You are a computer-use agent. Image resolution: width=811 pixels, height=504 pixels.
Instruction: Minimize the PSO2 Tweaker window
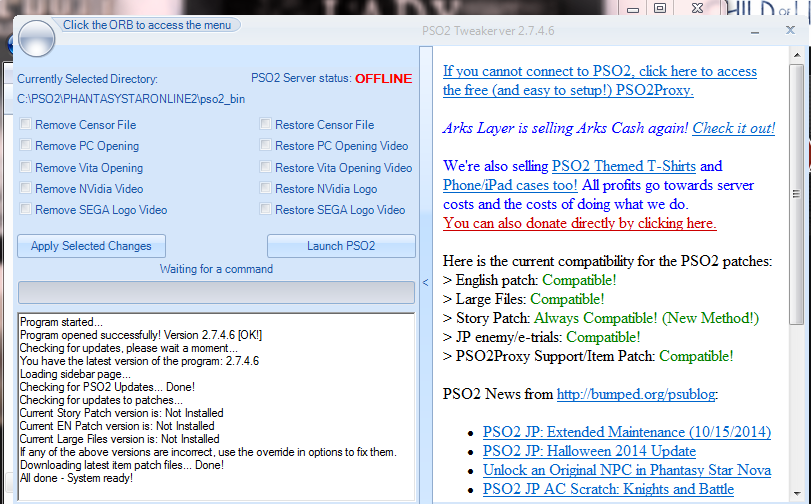tap(755, 32)
